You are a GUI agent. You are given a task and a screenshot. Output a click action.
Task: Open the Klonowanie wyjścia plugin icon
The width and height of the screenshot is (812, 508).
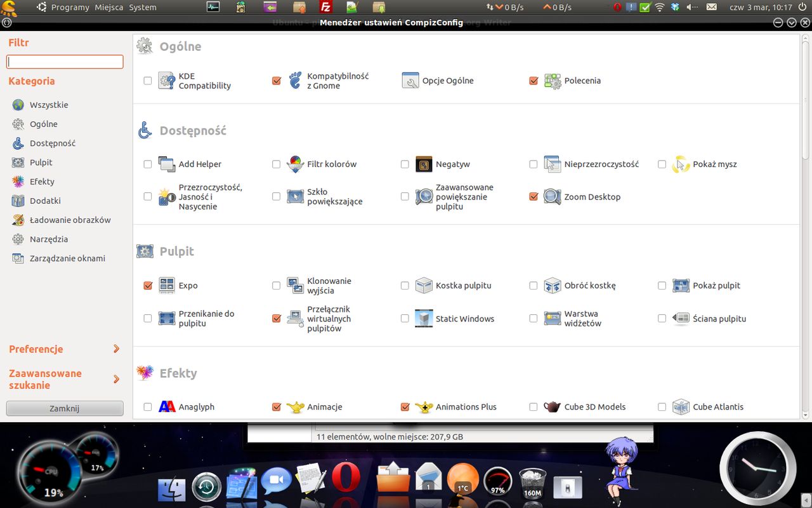(296, 286)
